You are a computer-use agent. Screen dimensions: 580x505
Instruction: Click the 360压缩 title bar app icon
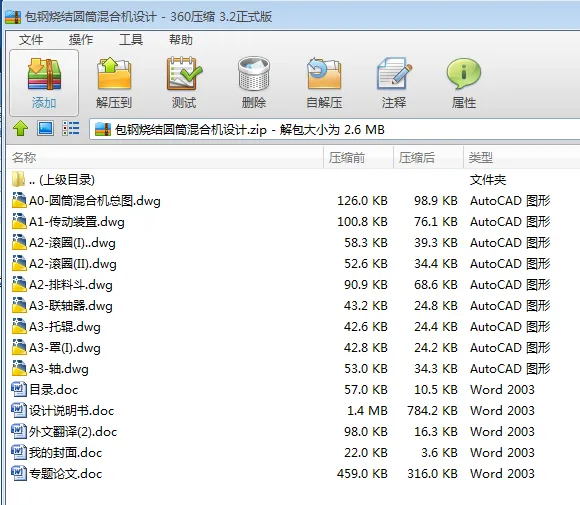tap(13, 17)
